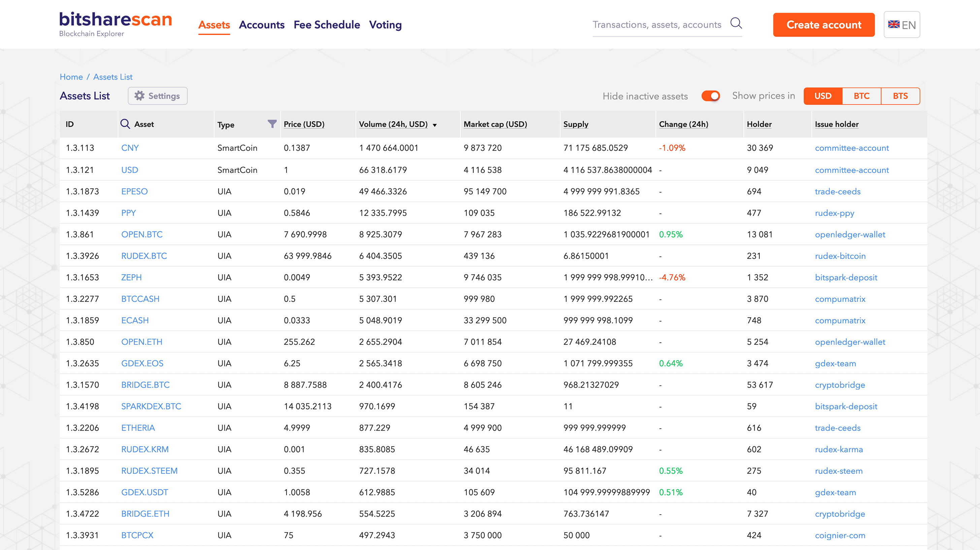Toggle the Hide inactive assets switch
Screen dimensions: 980x550
pyautogui.click(x=710, y=96)
